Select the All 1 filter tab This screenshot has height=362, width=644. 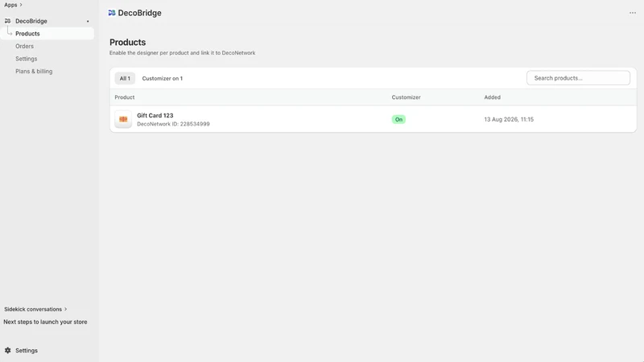[125, 78]
